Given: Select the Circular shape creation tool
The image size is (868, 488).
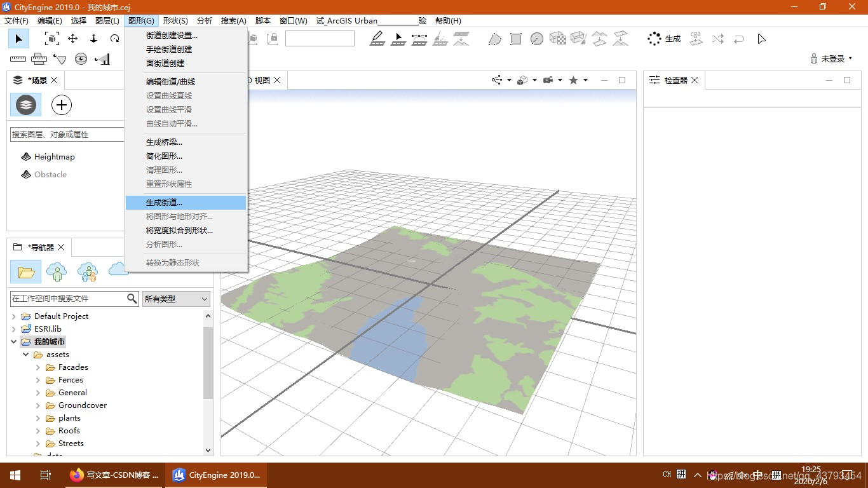Looking at the screenshot, I should tap(537, 39).
